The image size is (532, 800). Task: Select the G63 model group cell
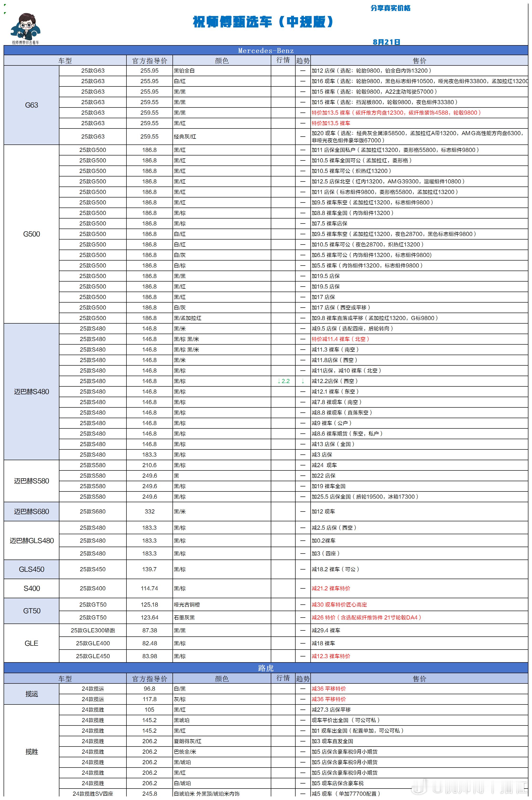click(x=31, y=105)
